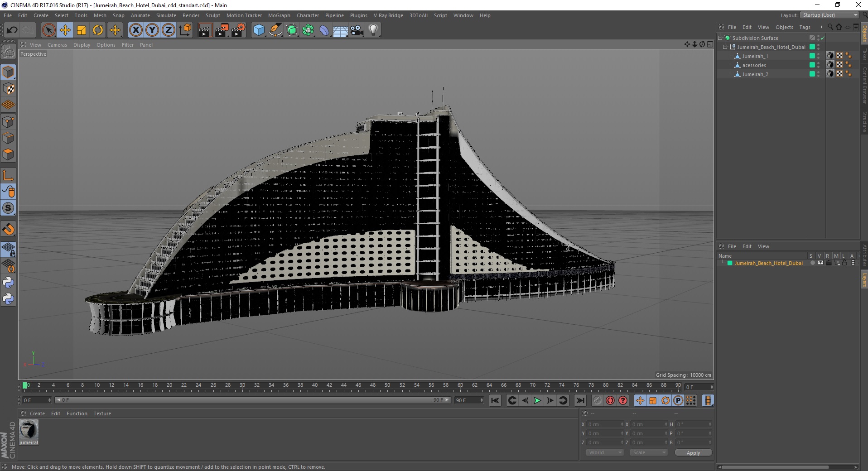868x471 pixels.
Task: Toggle Snap magnet icon
Action: click(x=8, y=229)
